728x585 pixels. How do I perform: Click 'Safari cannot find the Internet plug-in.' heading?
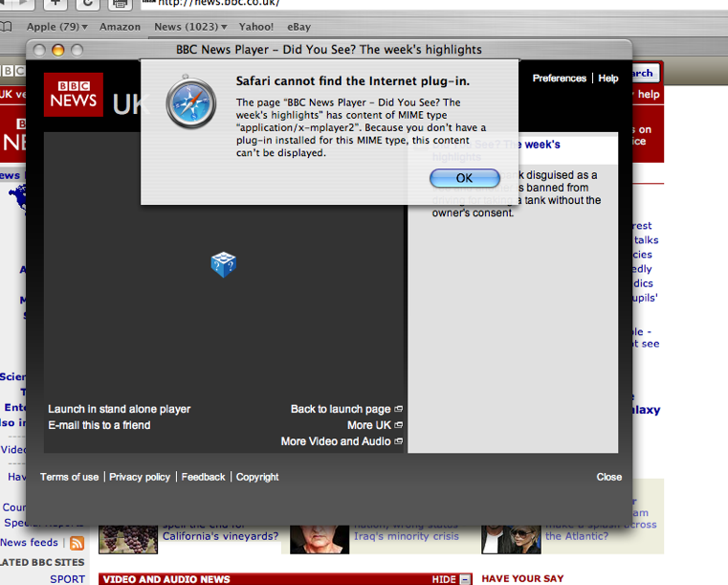click(x=353, y=80)
